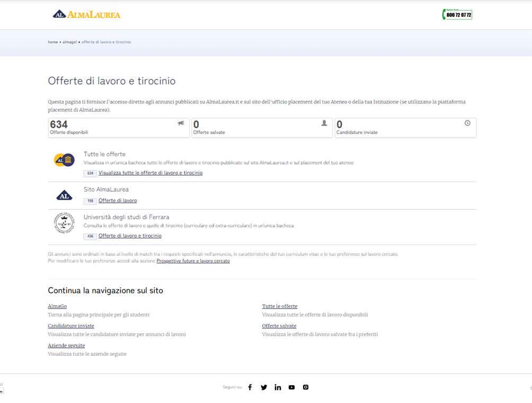Click the 'Tutte le offerte' section title
This screenshot has height=403, width=532.
pos(104,154)
